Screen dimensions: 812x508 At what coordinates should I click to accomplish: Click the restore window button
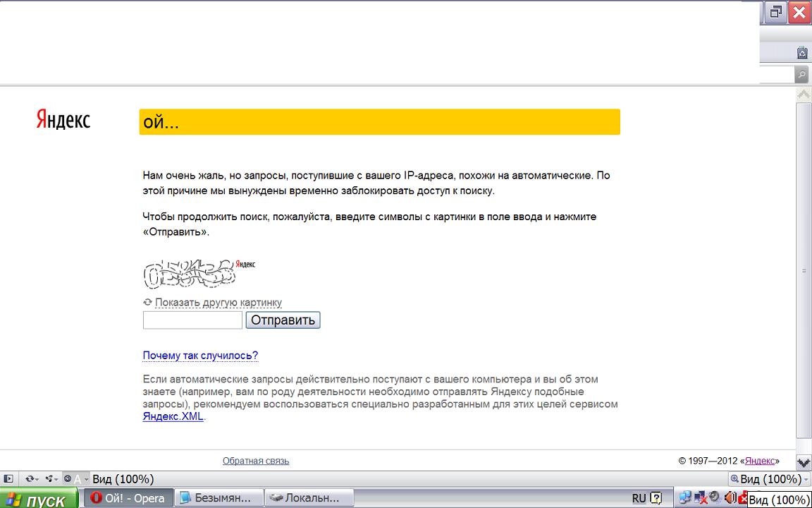[775, 13]
